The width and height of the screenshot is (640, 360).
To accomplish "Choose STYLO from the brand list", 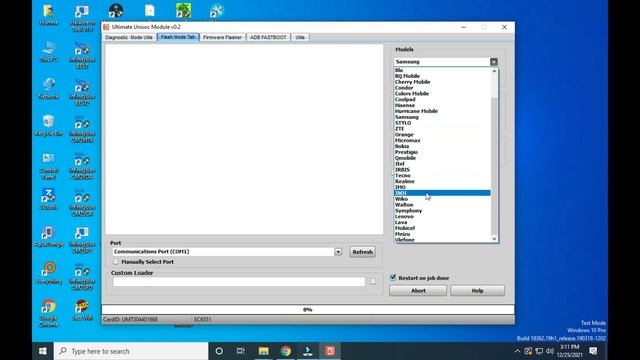I will coord(442,123).
